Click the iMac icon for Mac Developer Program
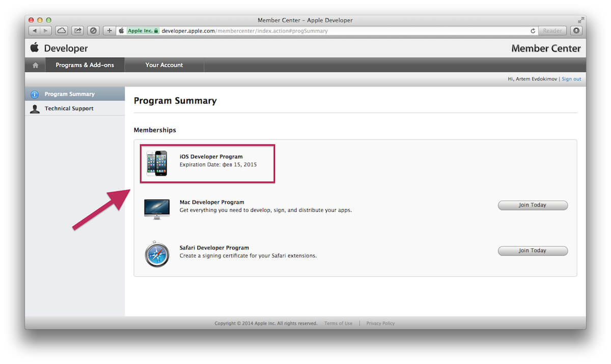The height and width of the screenshot is (364, 611). (157, 209)
